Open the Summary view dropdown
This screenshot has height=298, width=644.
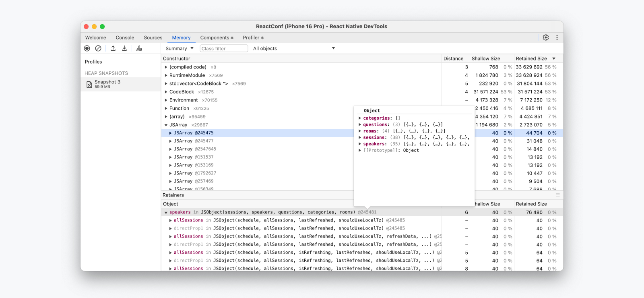point(180,48)
